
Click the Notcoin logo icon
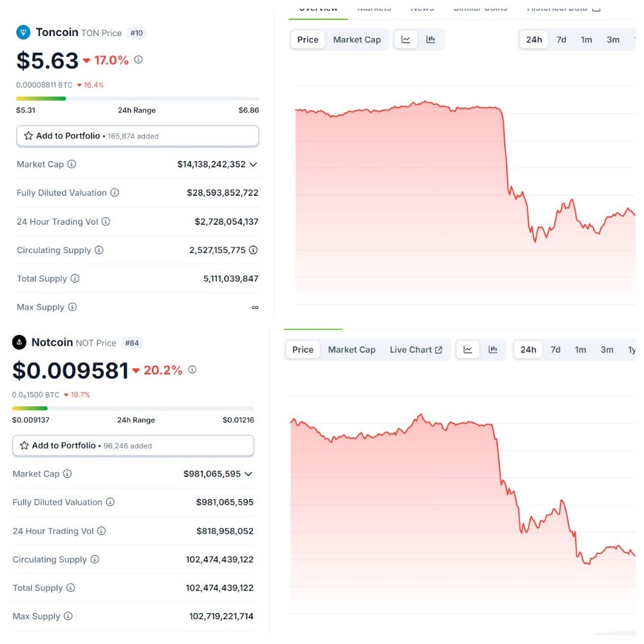point(19,343)
